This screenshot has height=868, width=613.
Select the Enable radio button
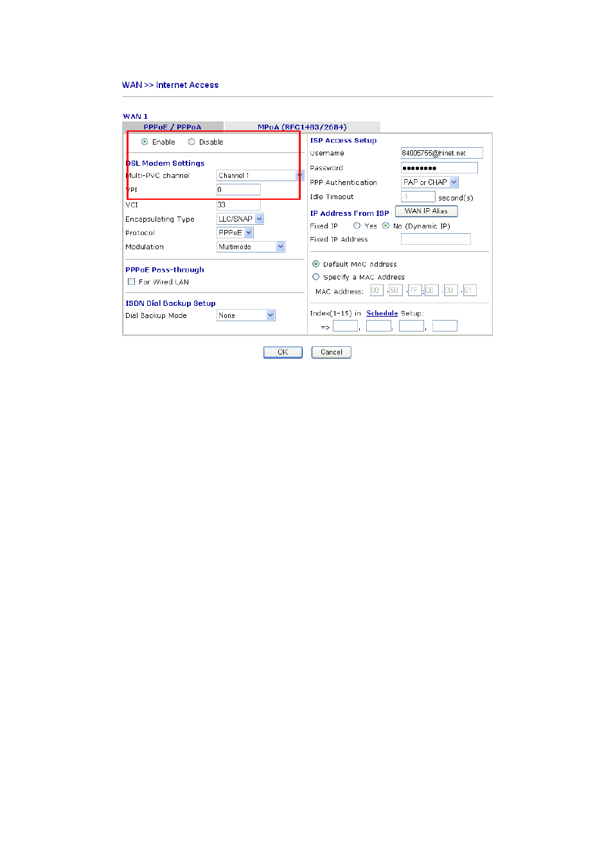(145, 142)
